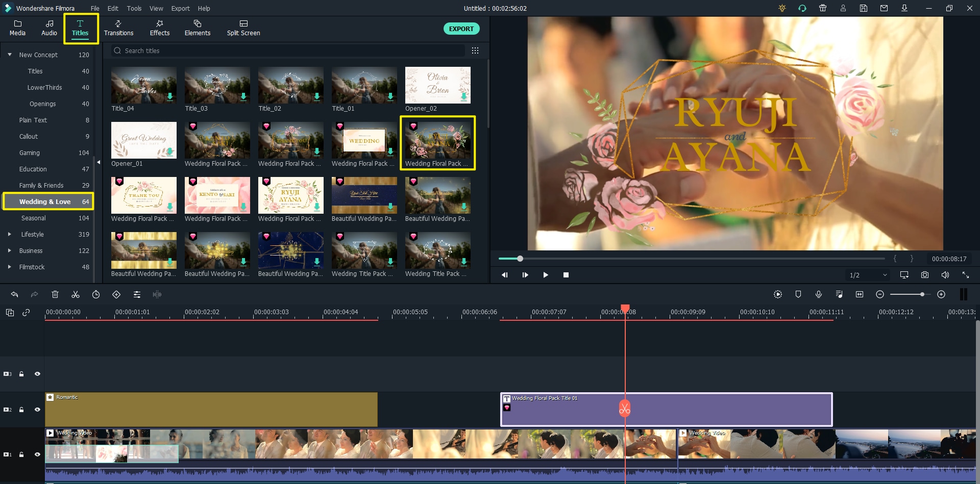Stop the preview playback
This screenshot has width=980, height=484.
[x=566, y=275]
